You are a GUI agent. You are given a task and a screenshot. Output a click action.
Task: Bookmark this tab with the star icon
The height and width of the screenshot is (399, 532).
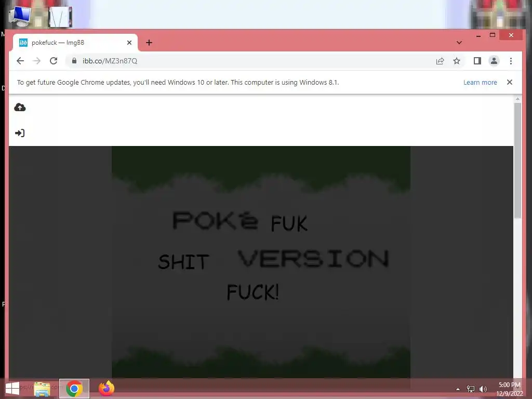(457, 61)
